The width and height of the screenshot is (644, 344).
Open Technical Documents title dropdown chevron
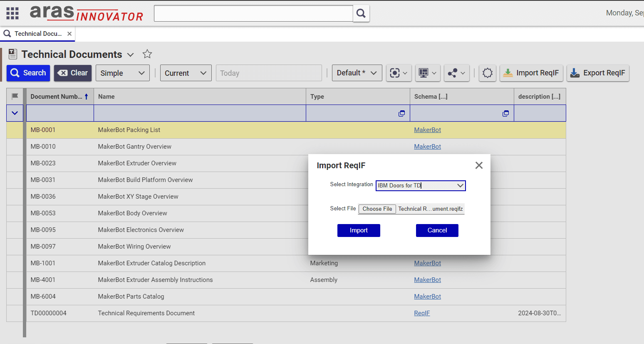point(130,55)
